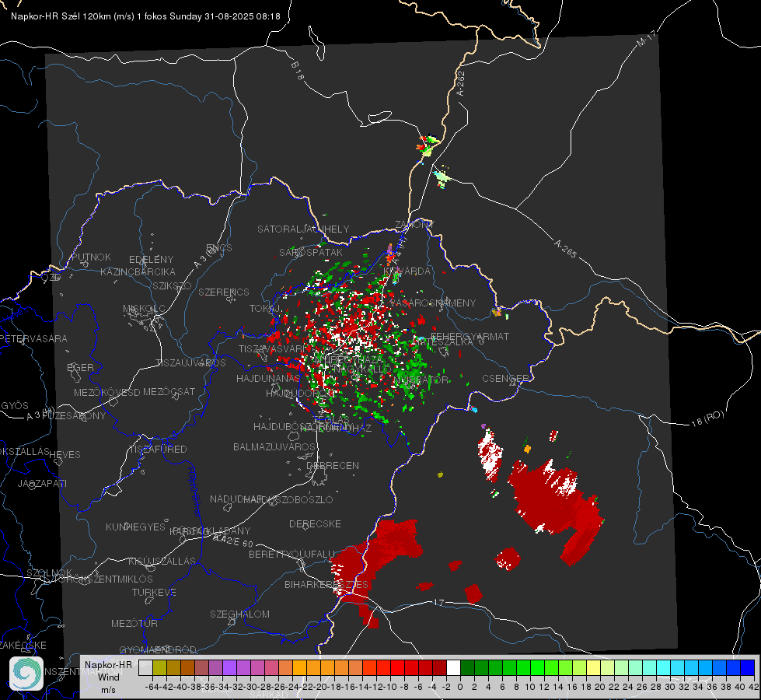The height and width of the screenshot is (700, 761).
Task: Click the BERETTYÓÚJFALU label
Action: [x=291, y=555]
